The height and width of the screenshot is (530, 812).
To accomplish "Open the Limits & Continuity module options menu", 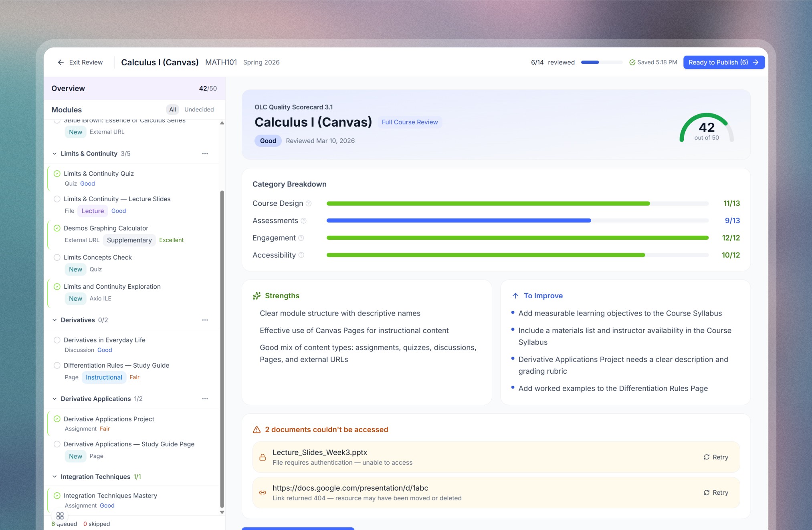I will click(x=205, y=154).
